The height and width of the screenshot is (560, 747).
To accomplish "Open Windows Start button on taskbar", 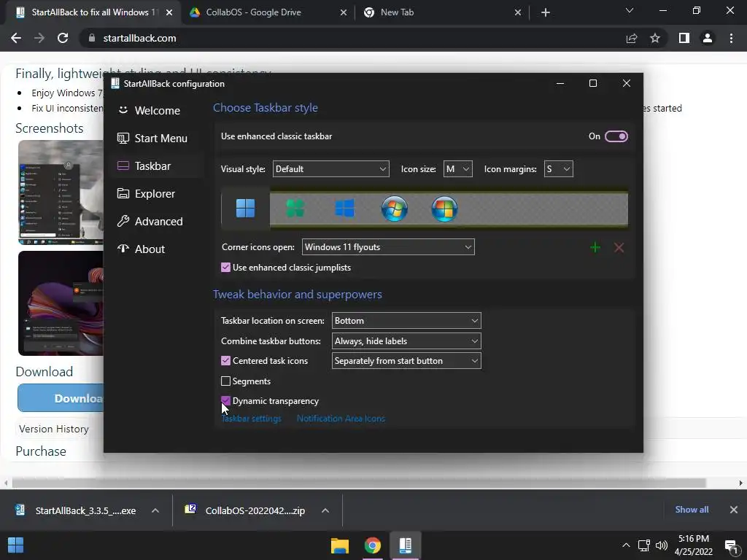I will [16, 545].
